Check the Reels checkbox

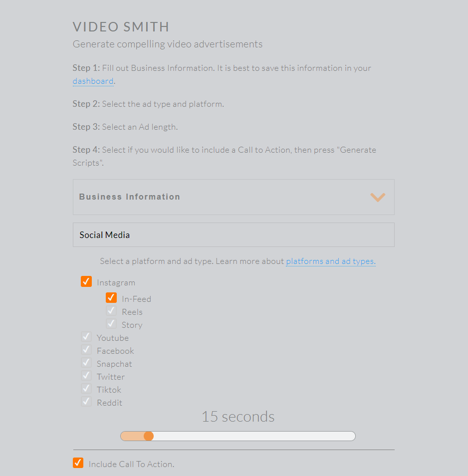(x=111, y=310)
